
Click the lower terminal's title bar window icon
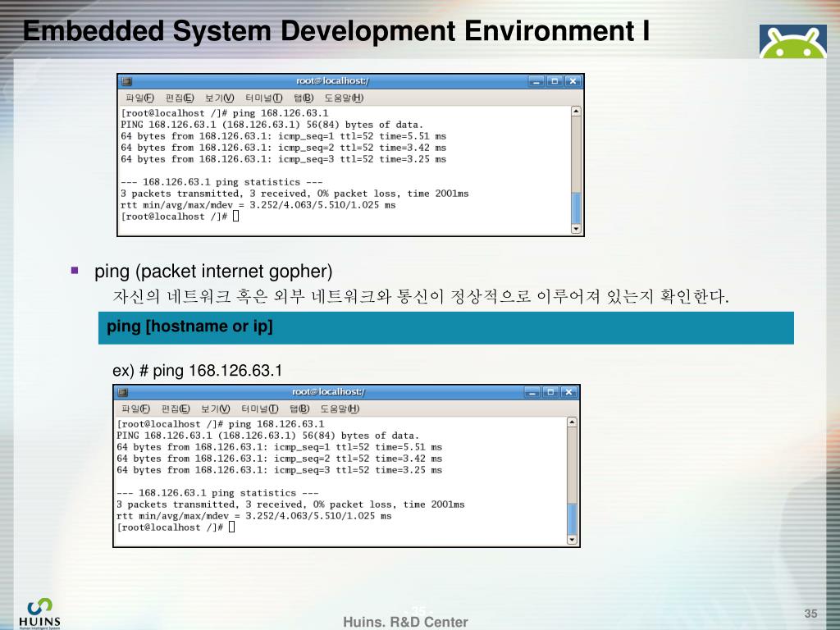(122, 392)
